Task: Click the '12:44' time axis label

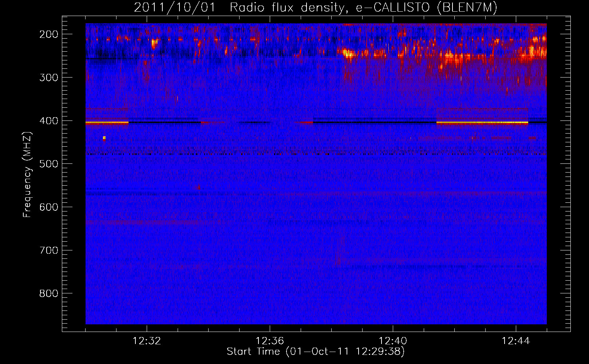Action: pos(516,341)
